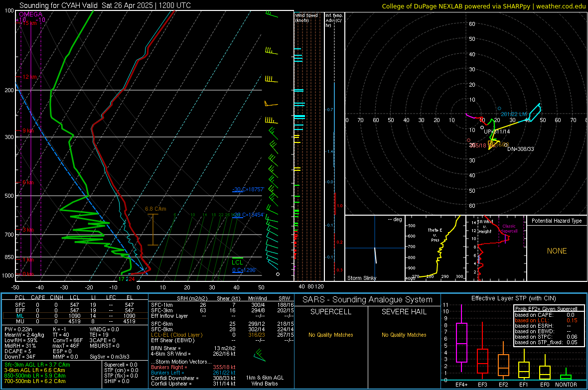Click the DownT = 34F value

tap(20, 357)
